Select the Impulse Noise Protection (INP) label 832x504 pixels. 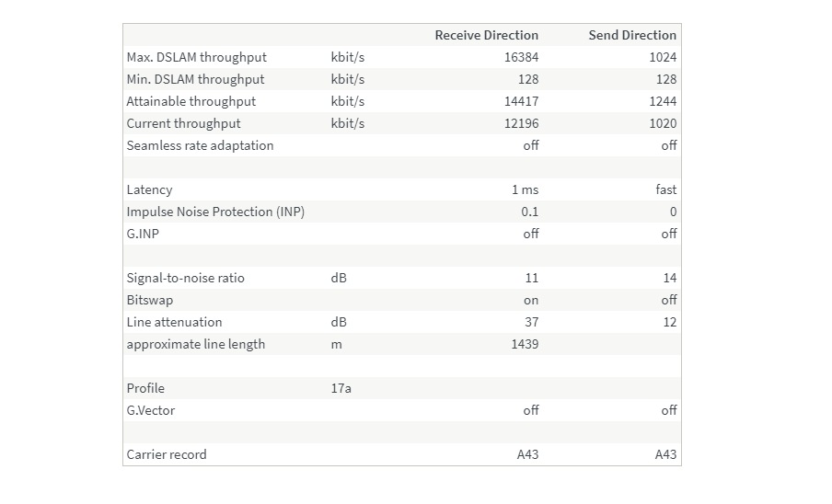215,212
